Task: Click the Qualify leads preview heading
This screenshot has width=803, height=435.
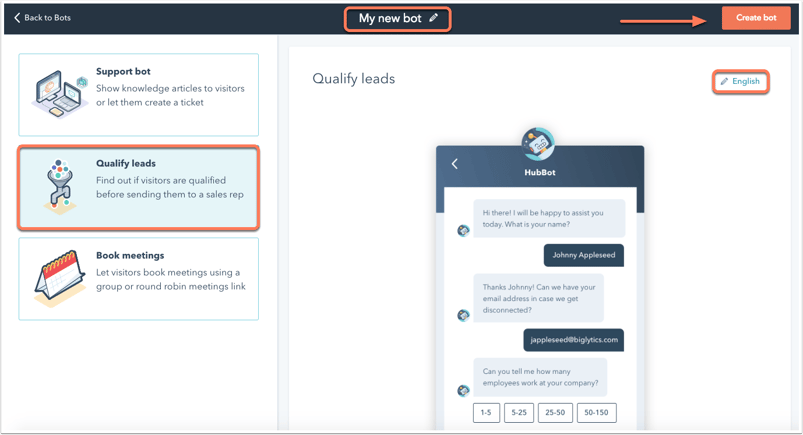Action: pos(354,79)
